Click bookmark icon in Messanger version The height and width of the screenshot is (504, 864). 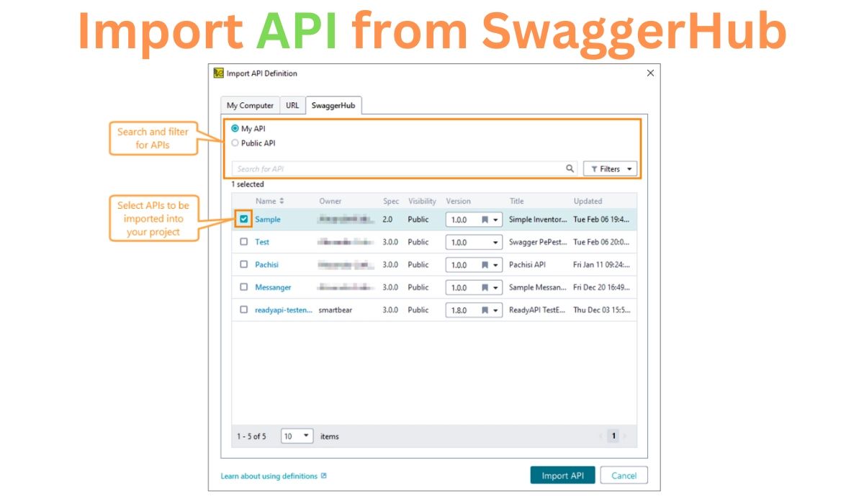coord(485,287)
